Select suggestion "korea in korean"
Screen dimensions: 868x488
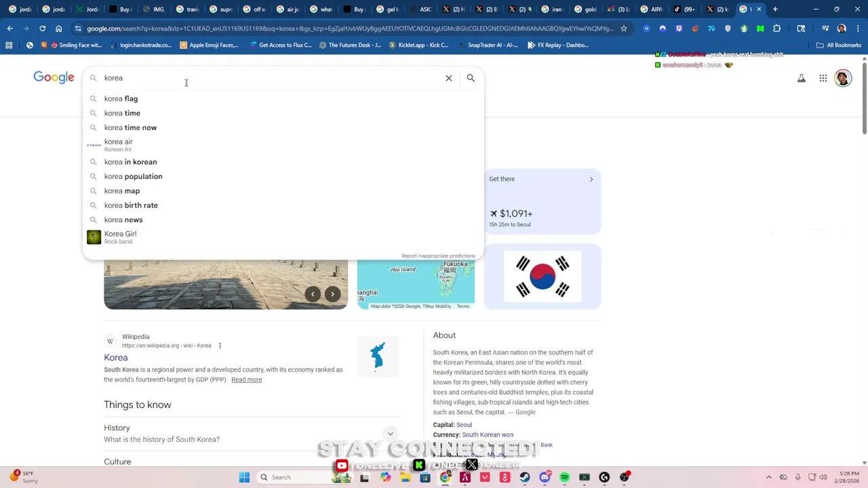tap(283, 162)
